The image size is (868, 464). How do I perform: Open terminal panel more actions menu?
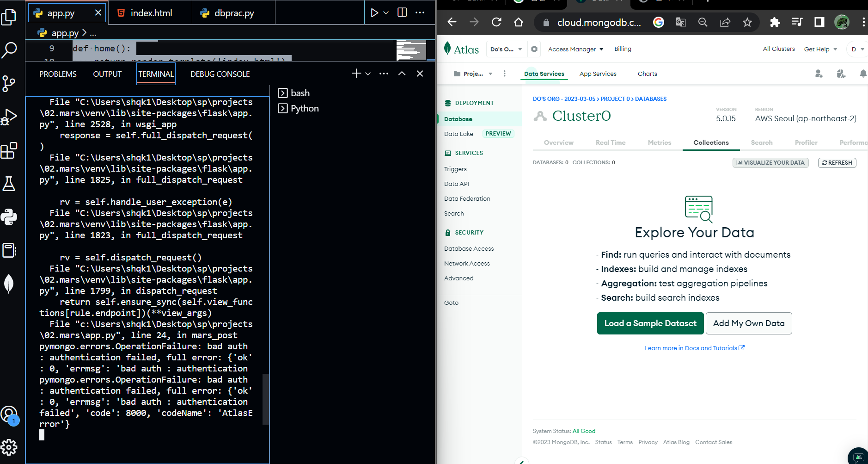click(x=384, y=74)
